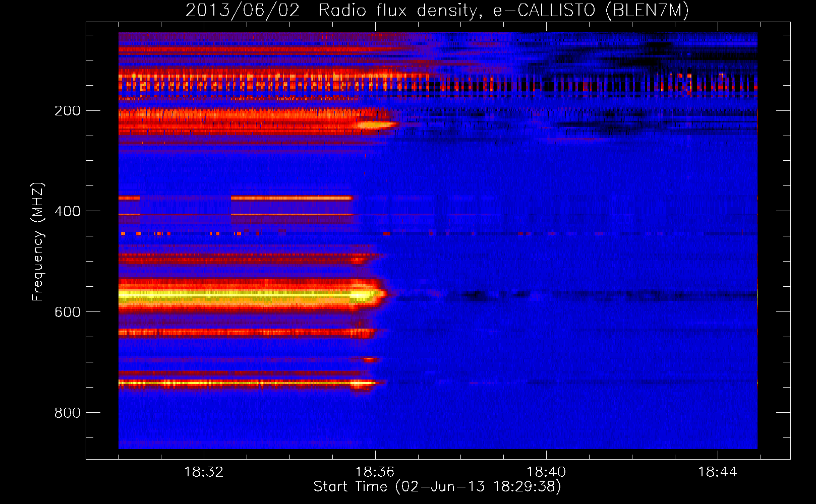Viewport: 816px width, 504px height.
Task: Click the 18:32 time tick label
Action: (204, 472)
